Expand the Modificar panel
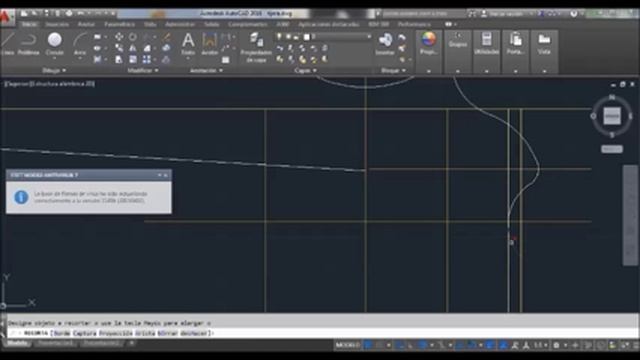The width and height of the screenshot is (640, 360). (143, 70)
